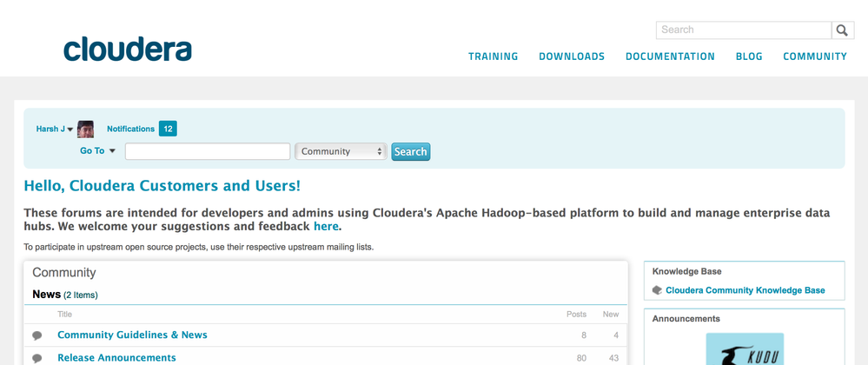The height and width of the screenshot is (365, 868).
Task: Click post count '8' for Community Guidelines
Action: point(584,335)
